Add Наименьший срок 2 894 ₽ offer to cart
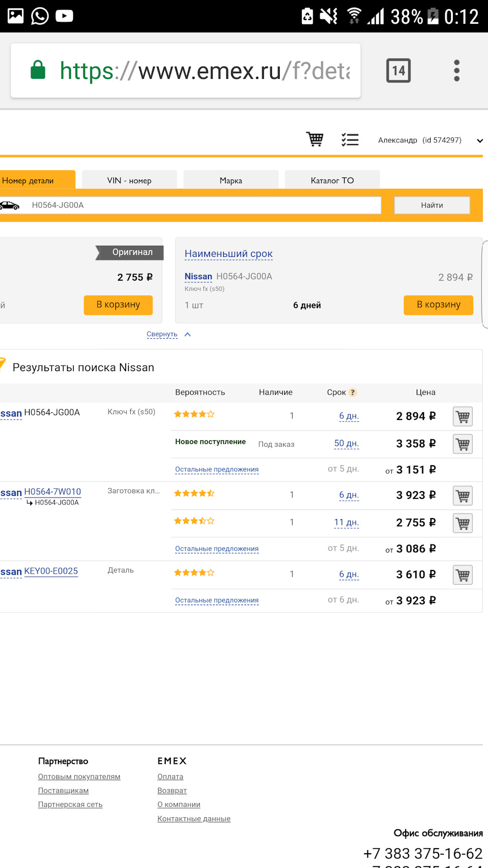 (x=438, y=305)
